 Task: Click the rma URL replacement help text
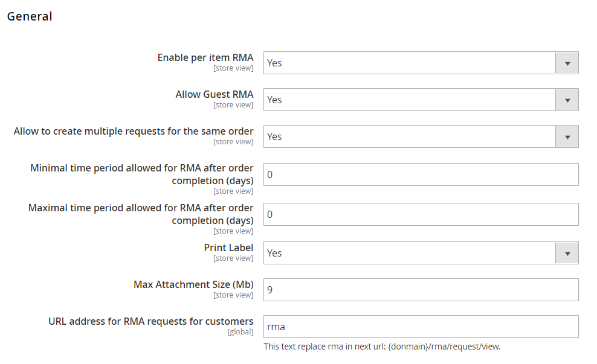(382, 346)
